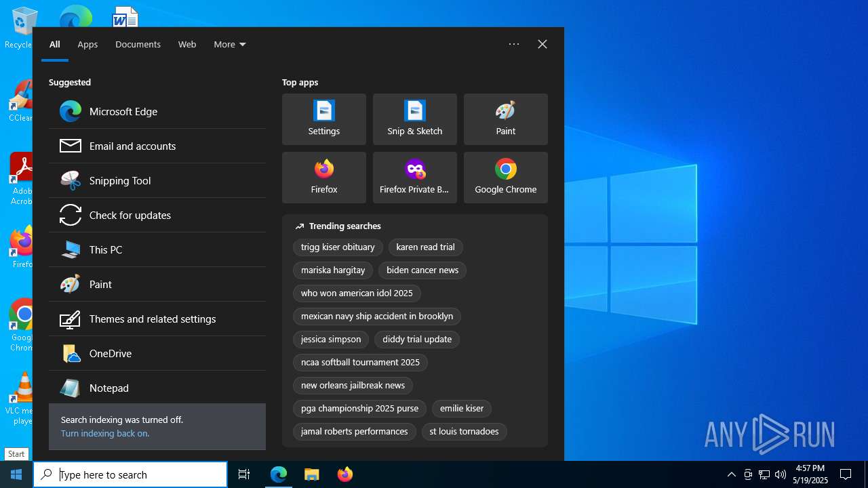Switch to the All tab
The width and height of the screenshot is (868, 488).
pyautogui.click(x=55, y=45)
